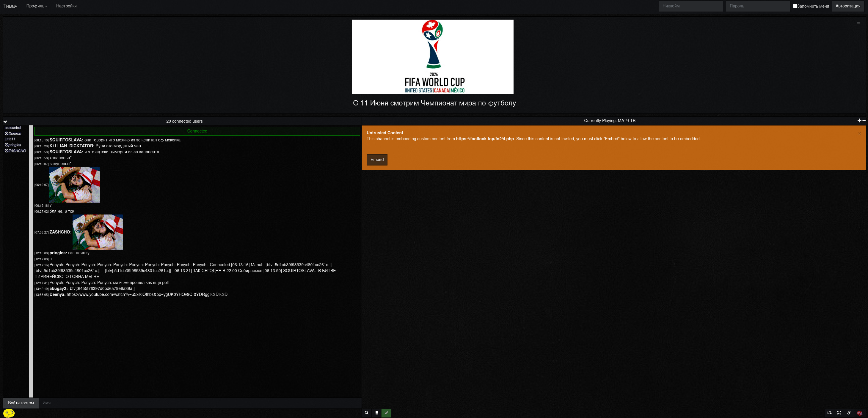The height and width of the screenshot is (418, 868).
Task: Dismiss the Untrusted Content warning with X
Action: coord(860,133)
